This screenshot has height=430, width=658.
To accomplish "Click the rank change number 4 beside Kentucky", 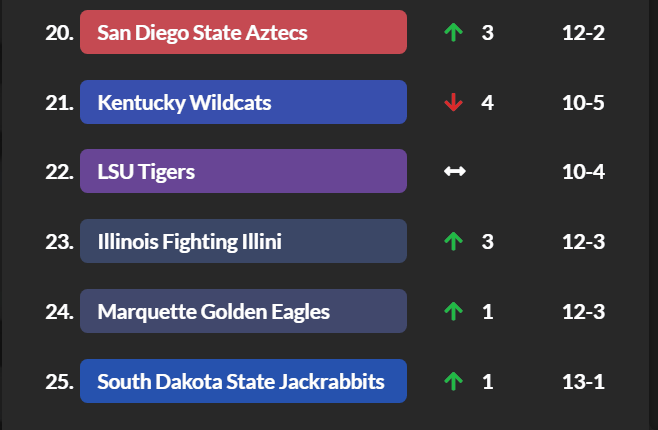I will click(487, 103).
